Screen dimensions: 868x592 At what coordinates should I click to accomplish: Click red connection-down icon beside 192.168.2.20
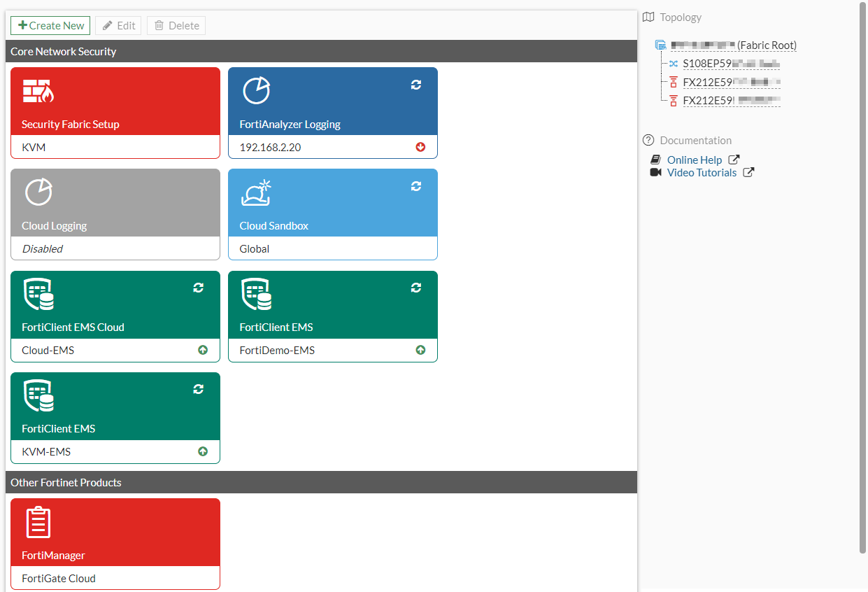pyautogui.click(x=420, y=147)
